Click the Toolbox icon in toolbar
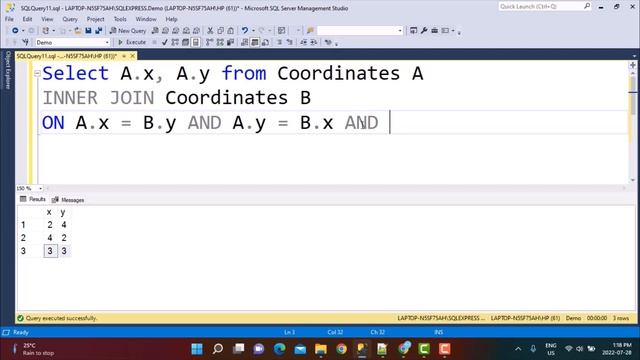The width and height of the screenshot is (640, 360). (x=435, y=31)
